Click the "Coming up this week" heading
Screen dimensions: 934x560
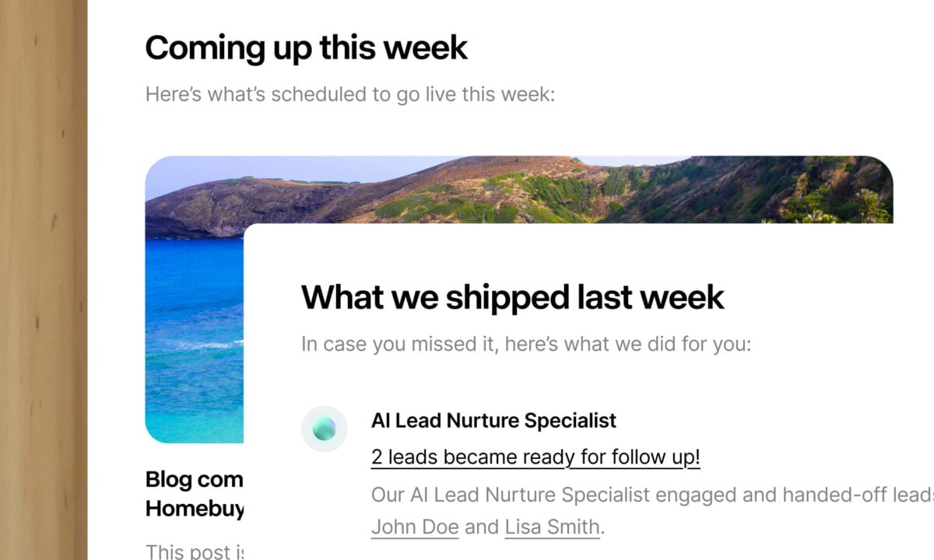(306, 48)
